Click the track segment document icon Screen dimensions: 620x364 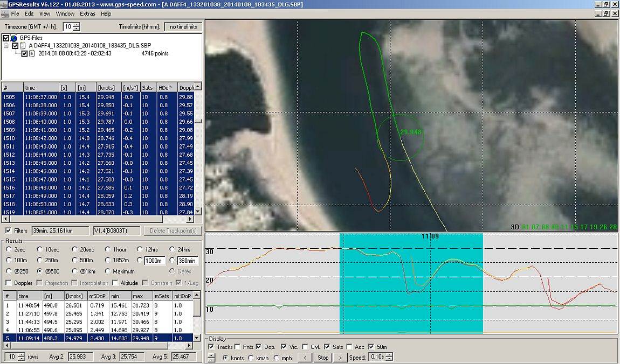click(x=32, y=53)
